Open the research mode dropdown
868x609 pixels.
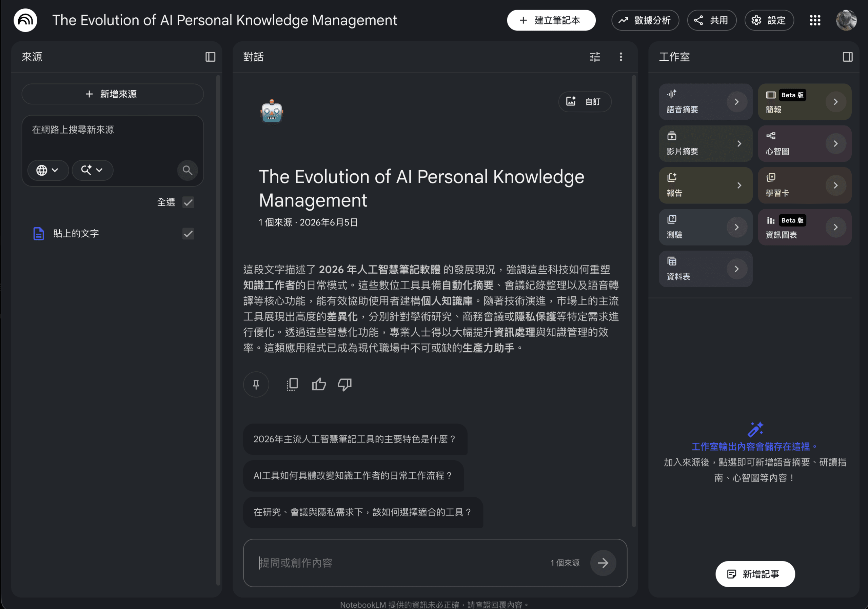coord(93,170)
